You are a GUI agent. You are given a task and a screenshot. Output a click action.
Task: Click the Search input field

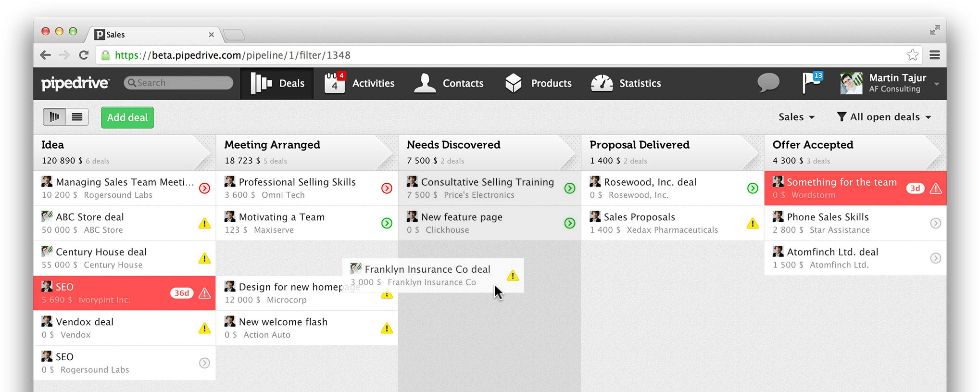(x=178, y=83)
